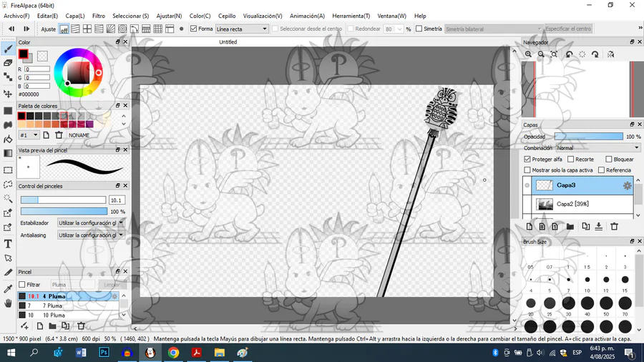Delete palette color with trash icon
Screen dimensions: 644x362
click(x=59, y=135)
